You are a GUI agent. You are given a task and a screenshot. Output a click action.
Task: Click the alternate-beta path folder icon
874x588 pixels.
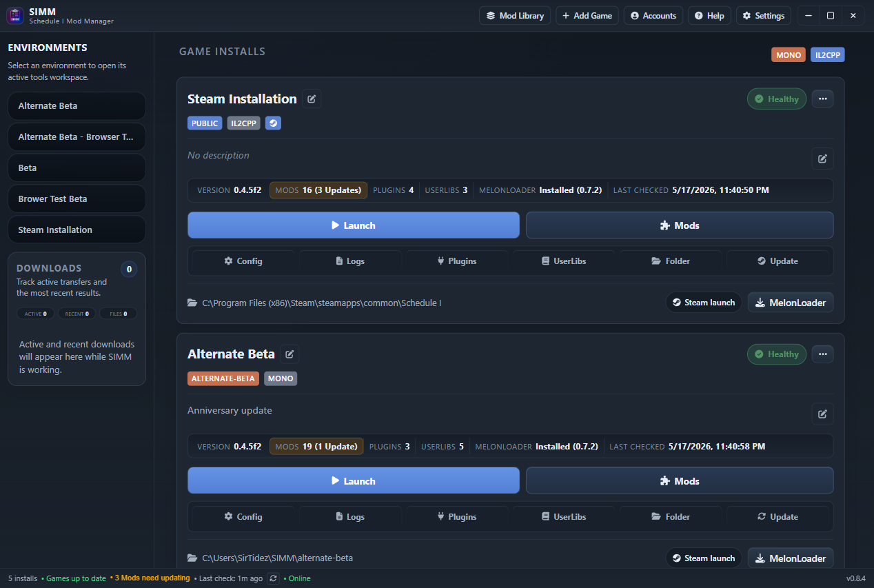[192, 558]
